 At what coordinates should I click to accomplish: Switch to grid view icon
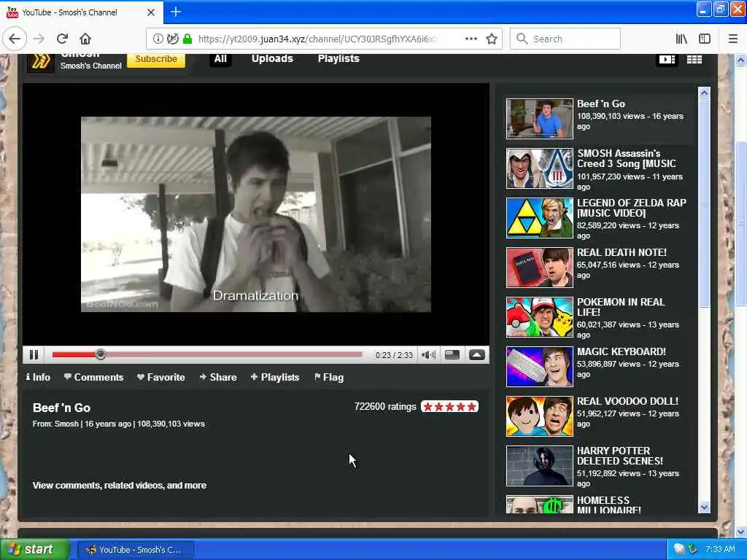click(x=694, y=60)
